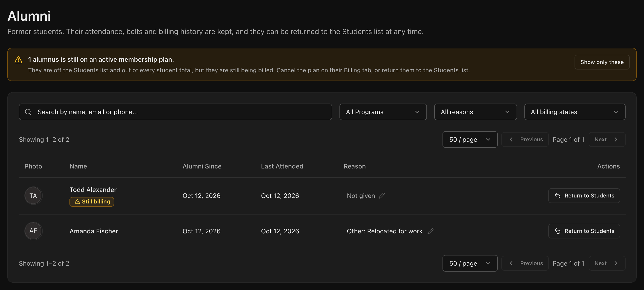
Task: Click the Actions column header
Action: 608,166
